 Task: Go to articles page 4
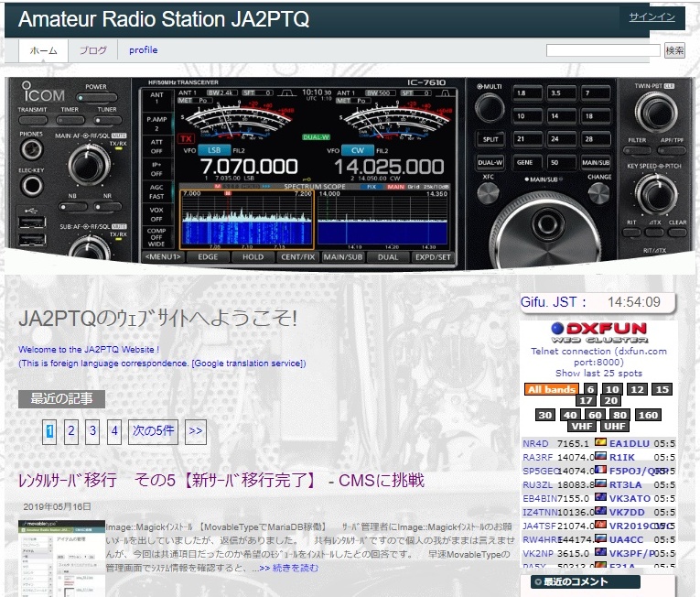[114, 431]
